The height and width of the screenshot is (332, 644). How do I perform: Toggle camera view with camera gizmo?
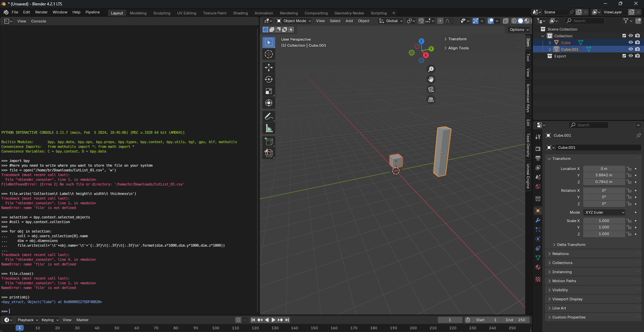point(431,89)
